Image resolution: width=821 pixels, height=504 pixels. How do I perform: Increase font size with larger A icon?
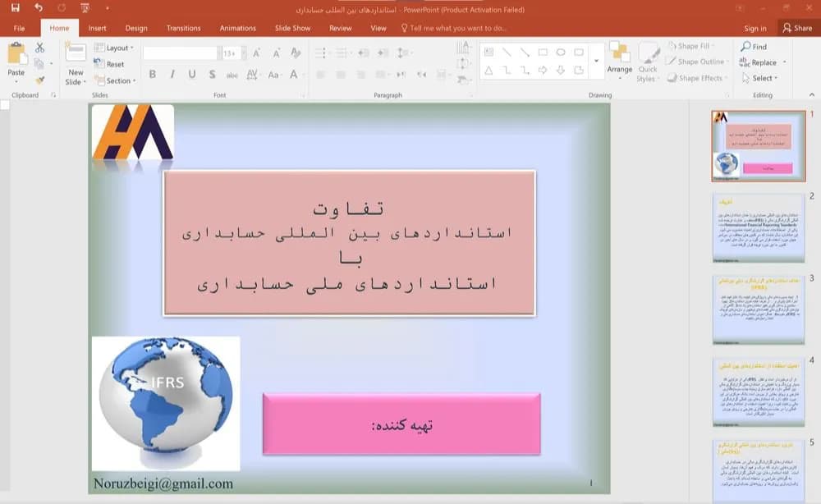tap(256, 53)
